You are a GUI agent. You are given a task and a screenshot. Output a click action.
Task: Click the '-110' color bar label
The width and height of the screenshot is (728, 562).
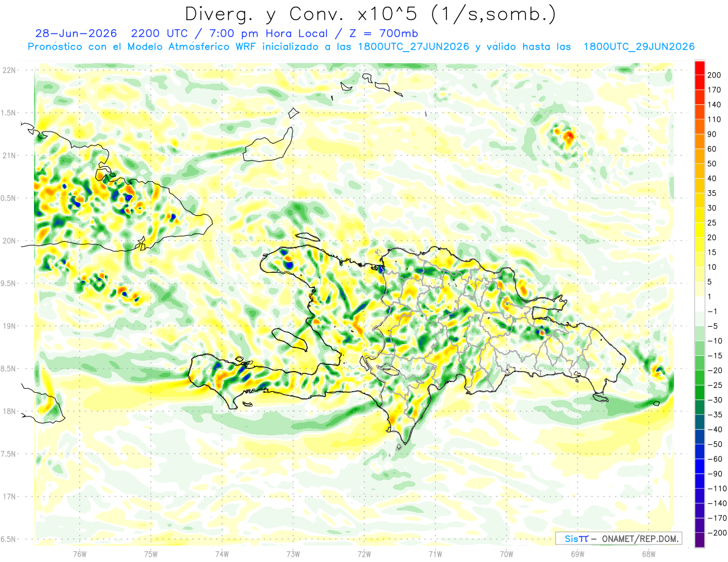[x=718, y=489]
